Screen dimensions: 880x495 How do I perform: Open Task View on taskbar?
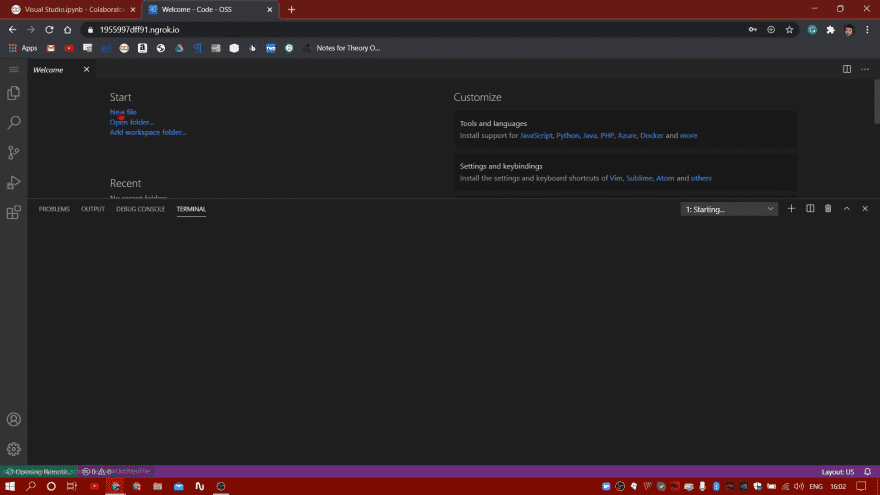click(x=71, y=486)
